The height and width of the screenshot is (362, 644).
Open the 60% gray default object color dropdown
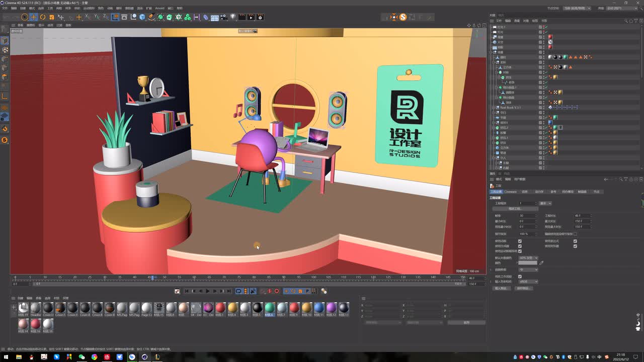point(528,258)
